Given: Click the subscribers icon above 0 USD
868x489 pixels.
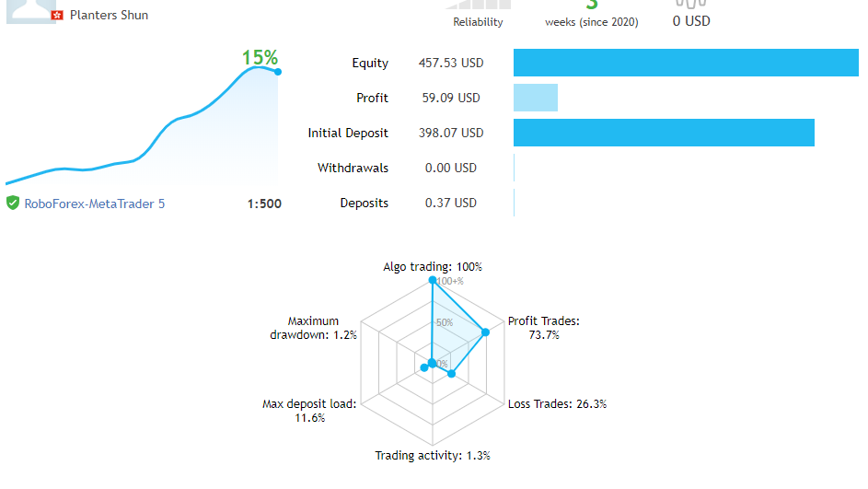Looking at the screenshot, I should (690, 4).
